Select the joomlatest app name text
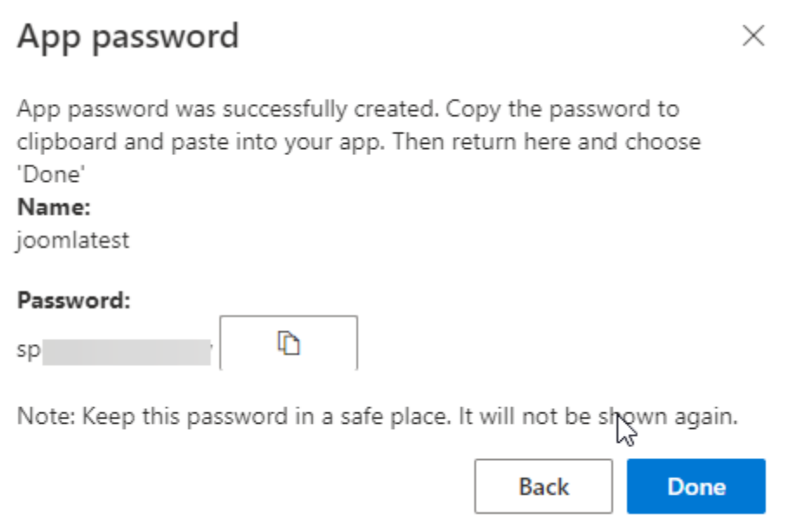Image resolution: width=790 pixels, height=532 pixels. [x=73, y=240]
